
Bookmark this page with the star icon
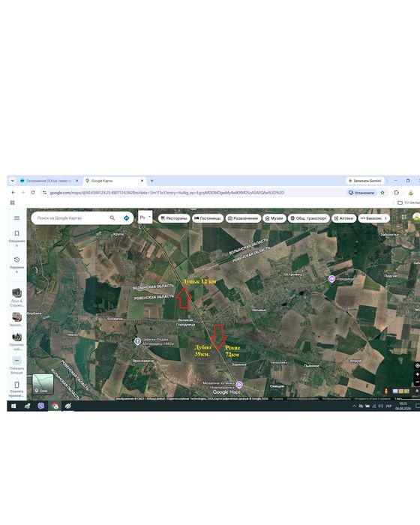382,193
